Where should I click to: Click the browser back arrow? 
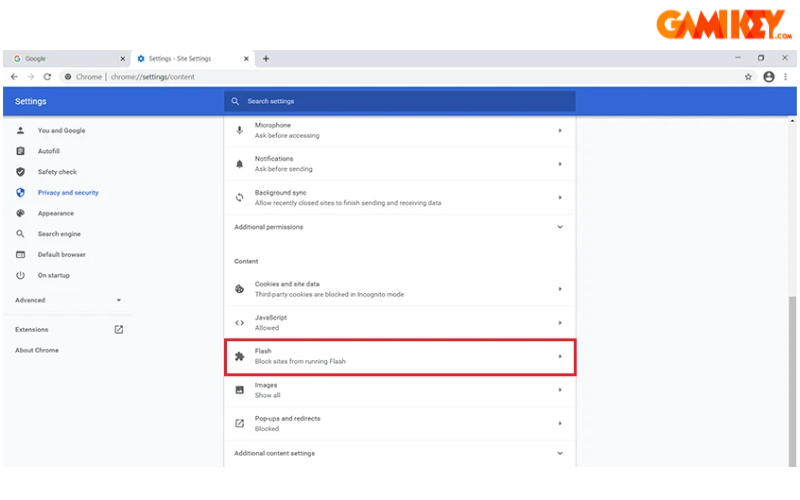[14, 77]
